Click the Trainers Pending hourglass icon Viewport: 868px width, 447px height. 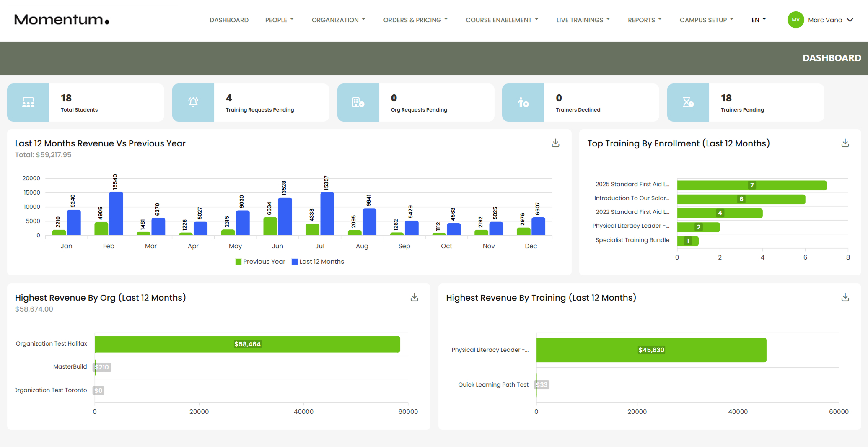(688, 102)
